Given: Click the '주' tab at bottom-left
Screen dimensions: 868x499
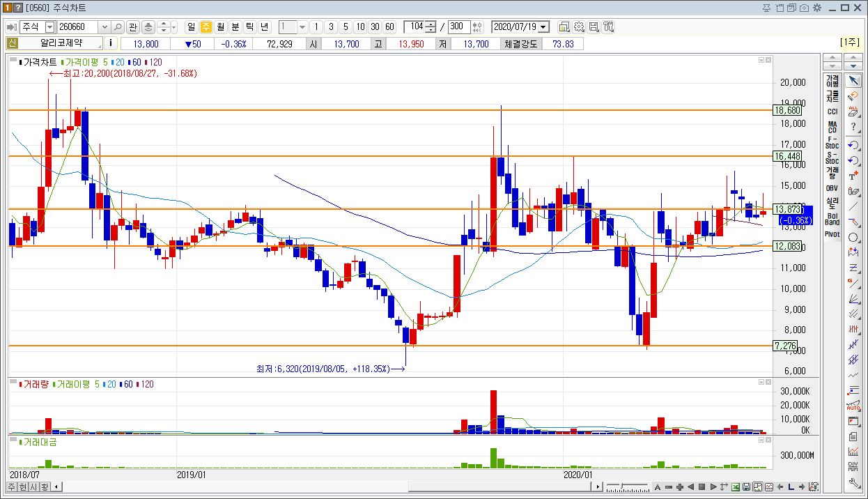Looking at the screenshot, I should click(x=13, y=486).
